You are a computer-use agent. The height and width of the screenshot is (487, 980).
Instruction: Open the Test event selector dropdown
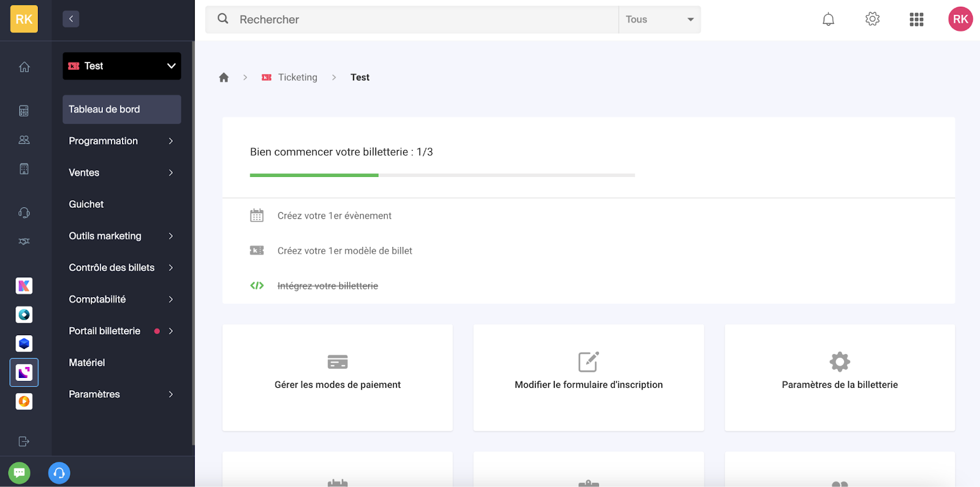click(x=121, y=66)
